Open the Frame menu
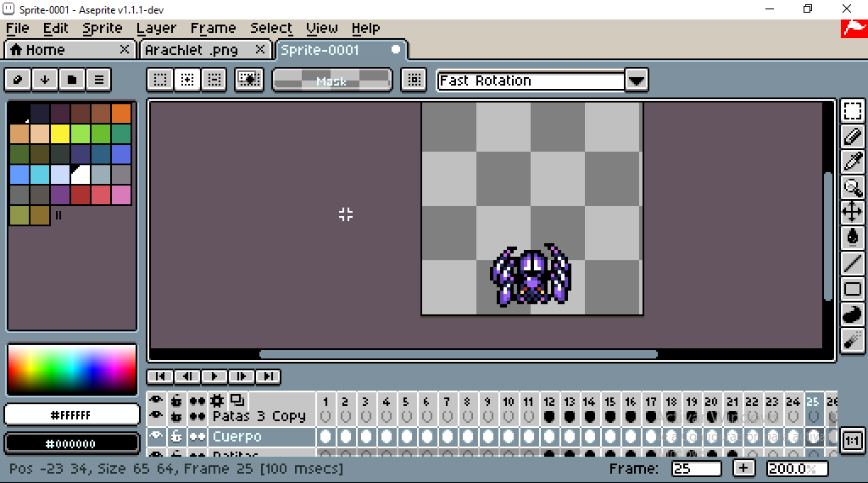Screen dimensions: 868x483 coord(213,28)
